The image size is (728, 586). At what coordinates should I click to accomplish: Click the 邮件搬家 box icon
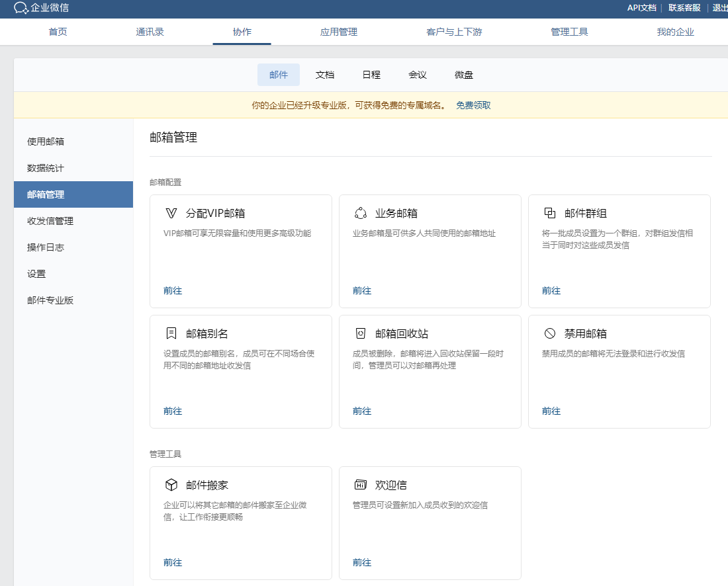(x=171, y=485)
